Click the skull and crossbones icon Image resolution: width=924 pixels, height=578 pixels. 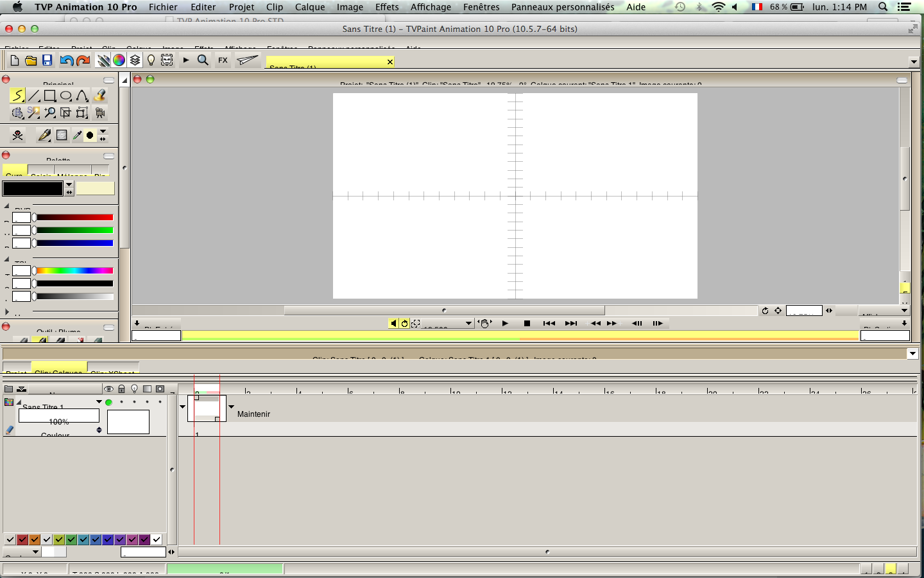tap(17, 135)
